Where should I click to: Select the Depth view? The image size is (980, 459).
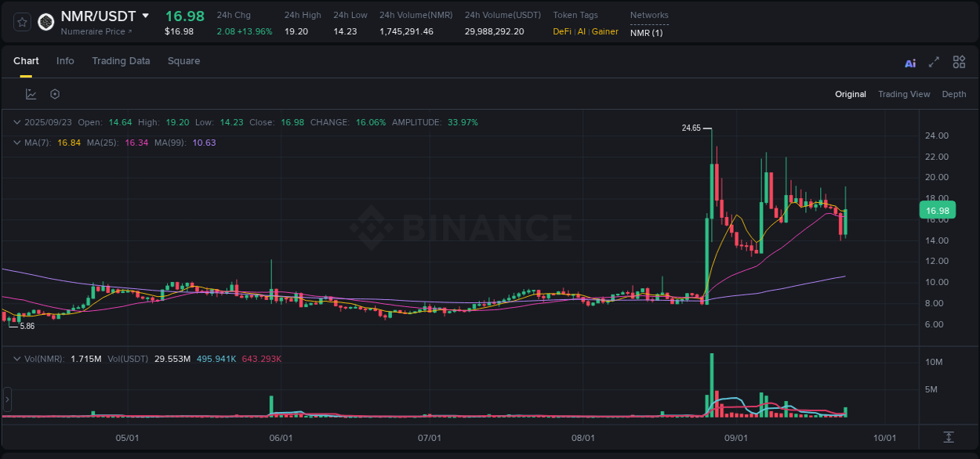tap(953, 94)
